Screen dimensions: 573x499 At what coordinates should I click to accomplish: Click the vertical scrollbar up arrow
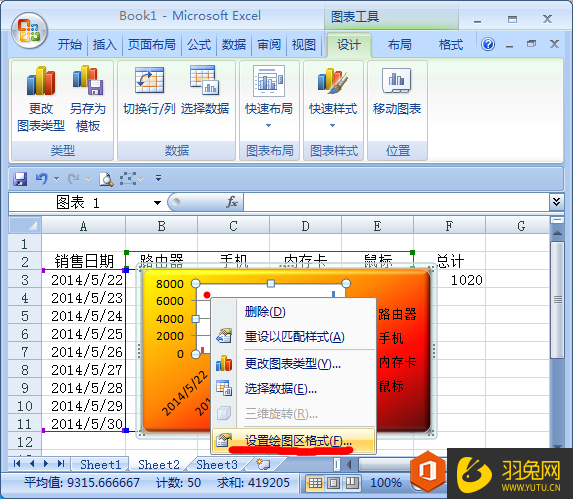[x=557, y=233]
